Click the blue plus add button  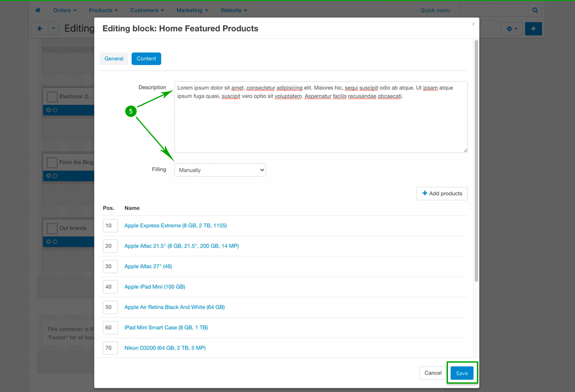[533, 29]
